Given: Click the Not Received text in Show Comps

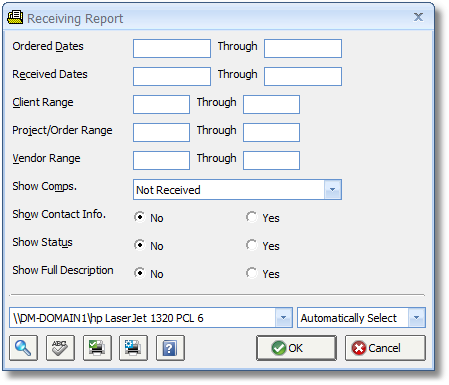Looking at the screenshot, I should [168, 190].
